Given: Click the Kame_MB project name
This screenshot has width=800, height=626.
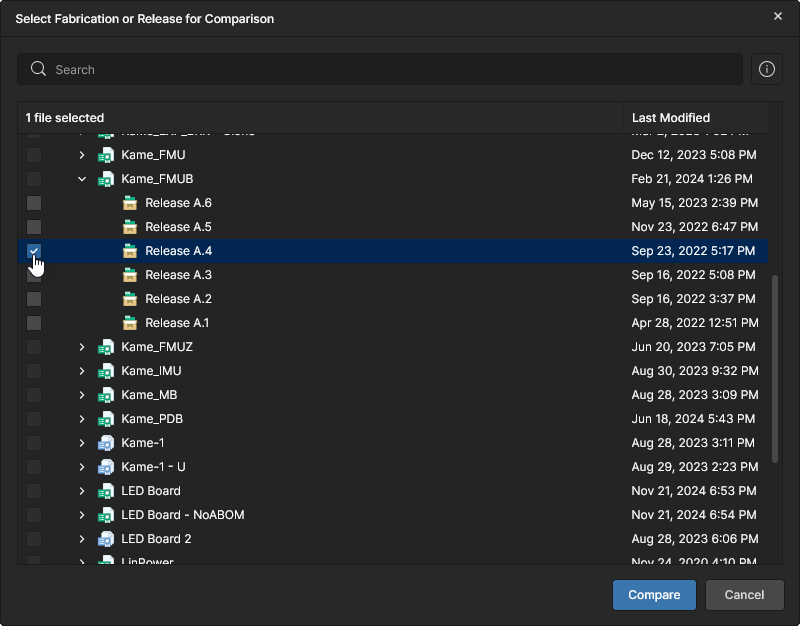Looking at the screenshot, I should coord(149,395).
